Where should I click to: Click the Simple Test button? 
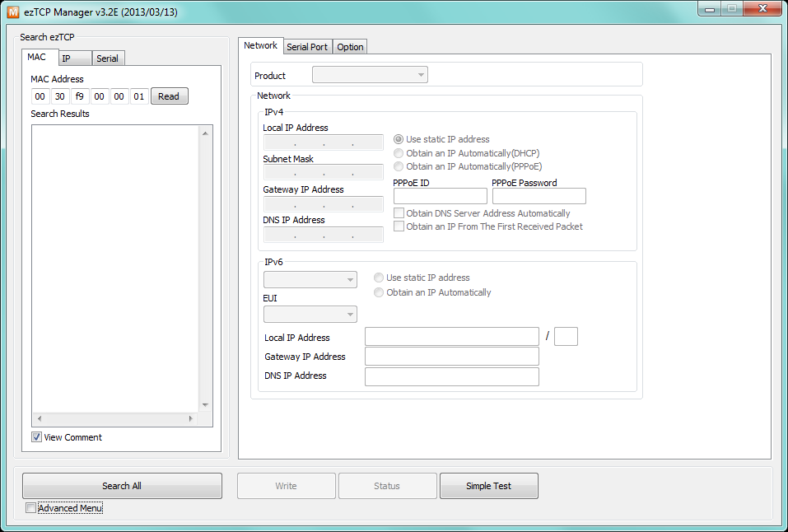coord(489,486)
